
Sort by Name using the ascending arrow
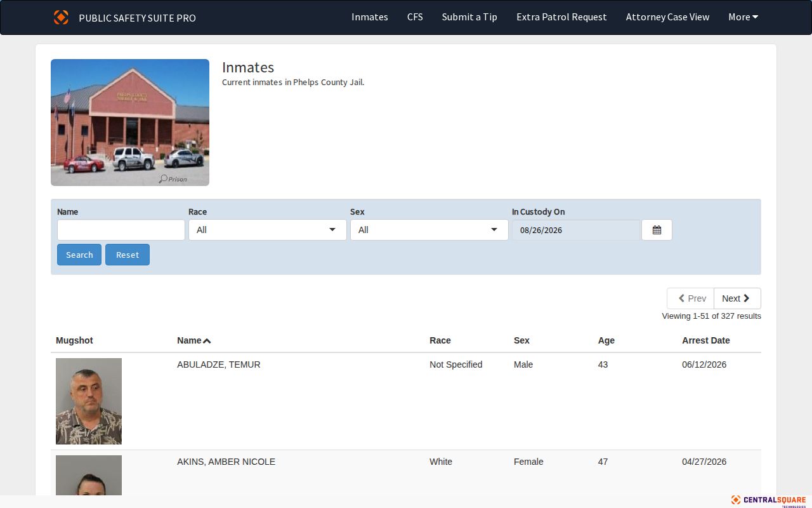tap(207, 341)
